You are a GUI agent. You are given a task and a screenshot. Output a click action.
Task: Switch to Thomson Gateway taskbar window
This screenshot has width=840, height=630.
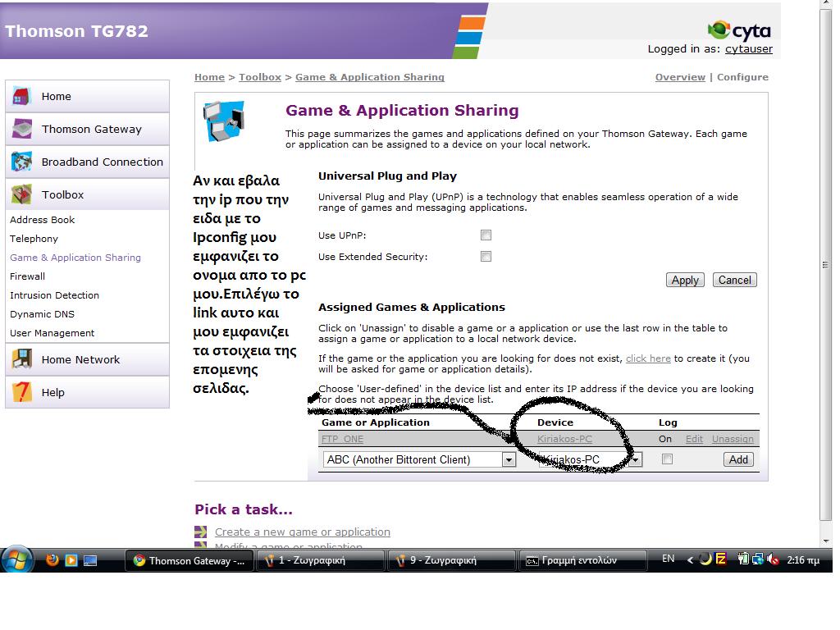pos(189,560)
